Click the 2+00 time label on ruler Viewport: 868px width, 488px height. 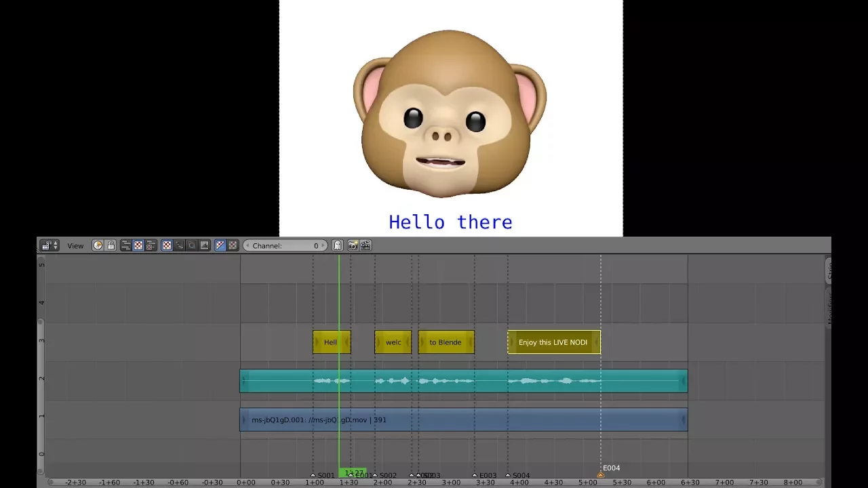coord(382,483)
